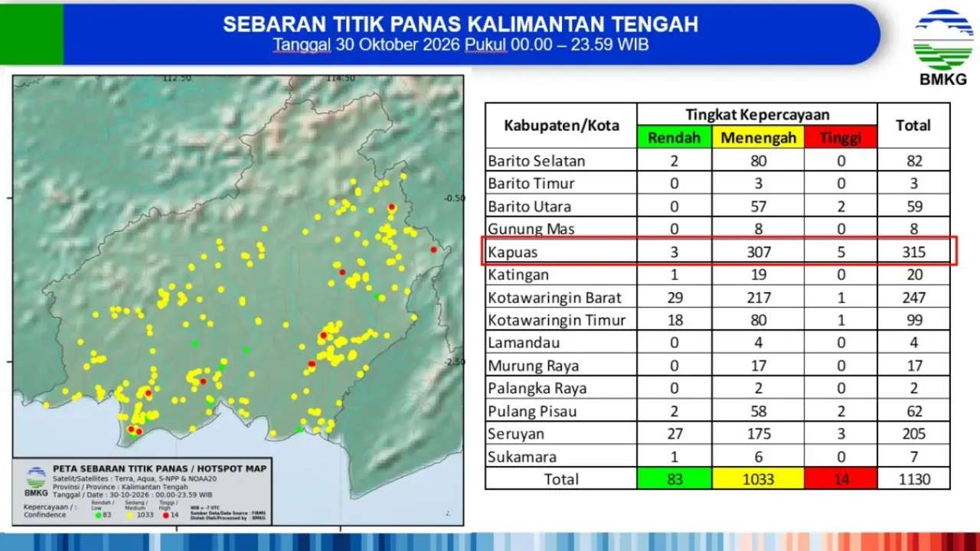Click Kotawaringin Barat Rendah value 29
980x551 pixels.
click(674, 298)
